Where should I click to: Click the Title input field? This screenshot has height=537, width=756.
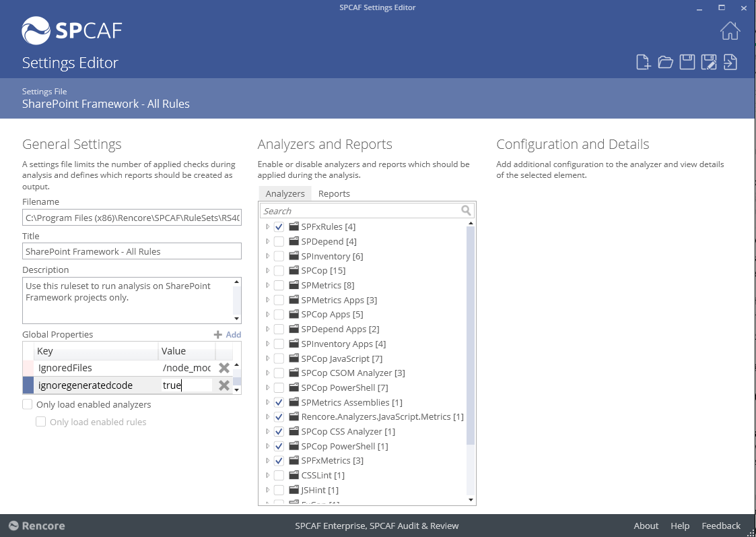(132, 251)
